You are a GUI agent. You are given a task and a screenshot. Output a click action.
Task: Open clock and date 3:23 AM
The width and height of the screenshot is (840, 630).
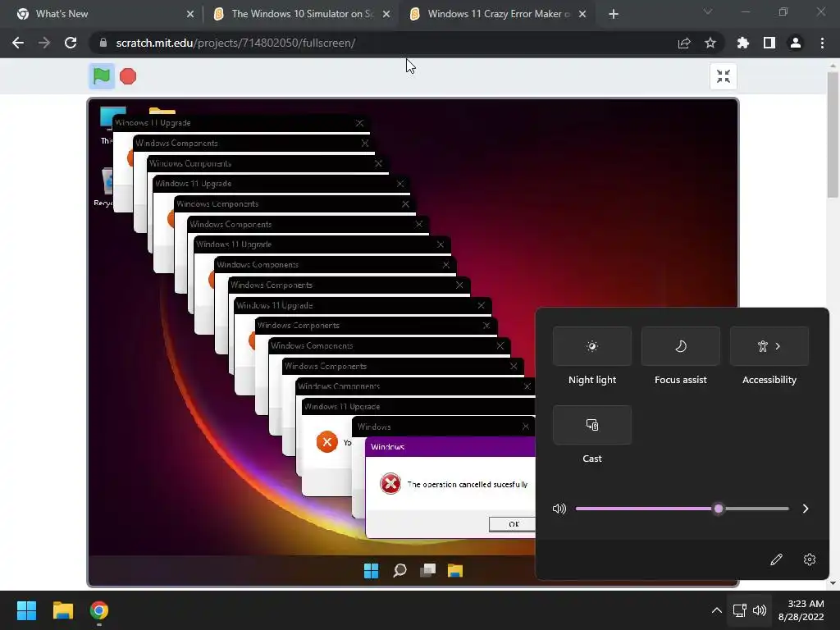(x=801, y=610)
